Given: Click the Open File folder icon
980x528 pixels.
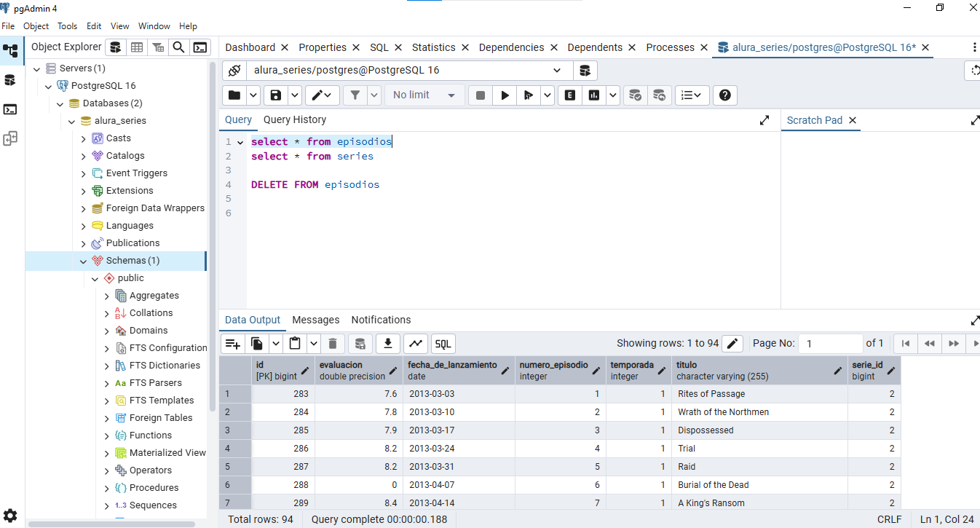Looking at the screenshot, I should [x=234, y=95].
